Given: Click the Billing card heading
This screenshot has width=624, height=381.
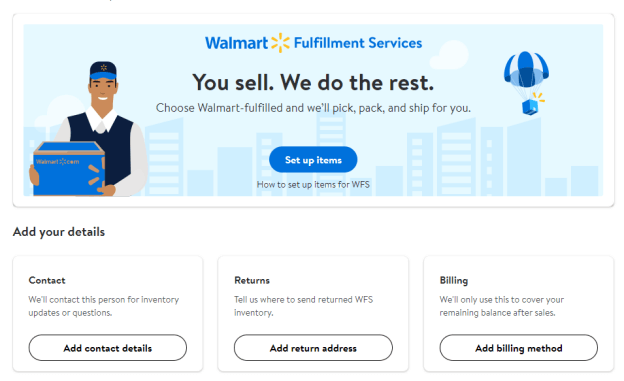Looking at the screenshot, I should coord(454,280).
